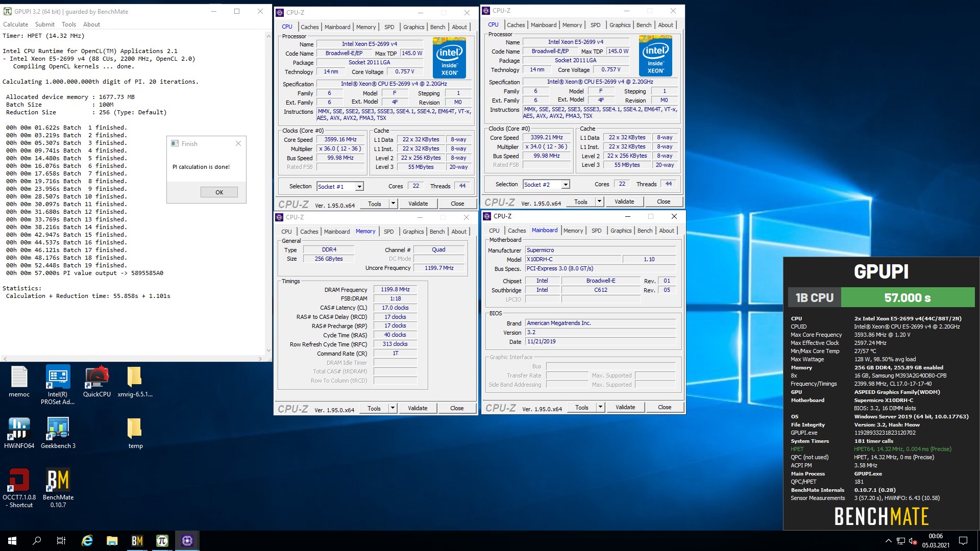Open Mainboard tab in Socket #1 CPU-Z
The width and height of the screenshot is (980, 551).
(x=337, y=27)
